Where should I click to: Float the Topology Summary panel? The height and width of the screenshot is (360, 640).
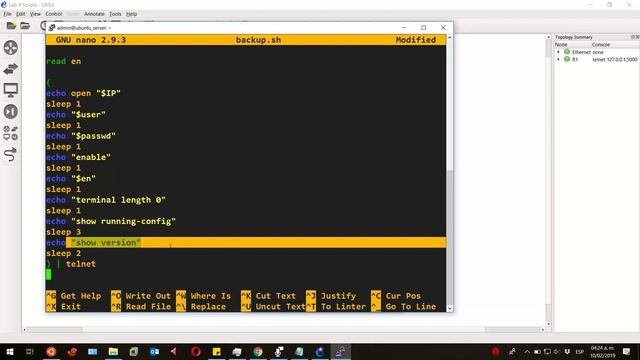[x=633, y=37]
